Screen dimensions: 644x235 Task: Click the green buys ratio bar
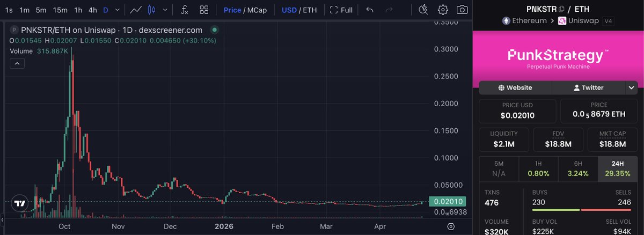tap(555, 210)
